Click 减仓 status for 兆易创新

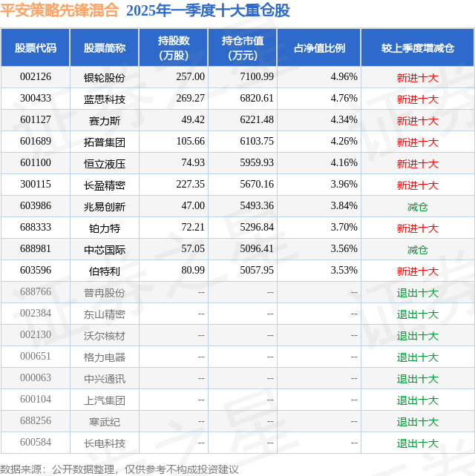(418, 207)
